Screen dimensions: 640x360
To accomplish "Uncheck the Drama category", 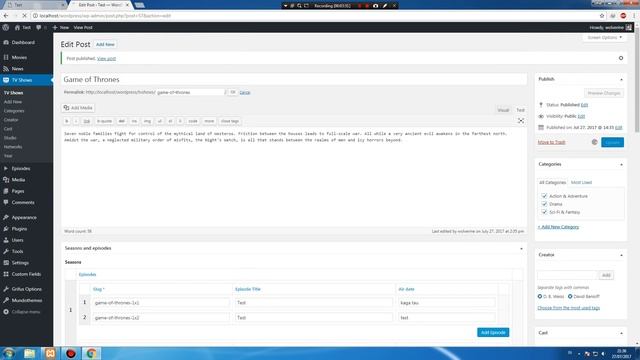I will pos(544,204).
